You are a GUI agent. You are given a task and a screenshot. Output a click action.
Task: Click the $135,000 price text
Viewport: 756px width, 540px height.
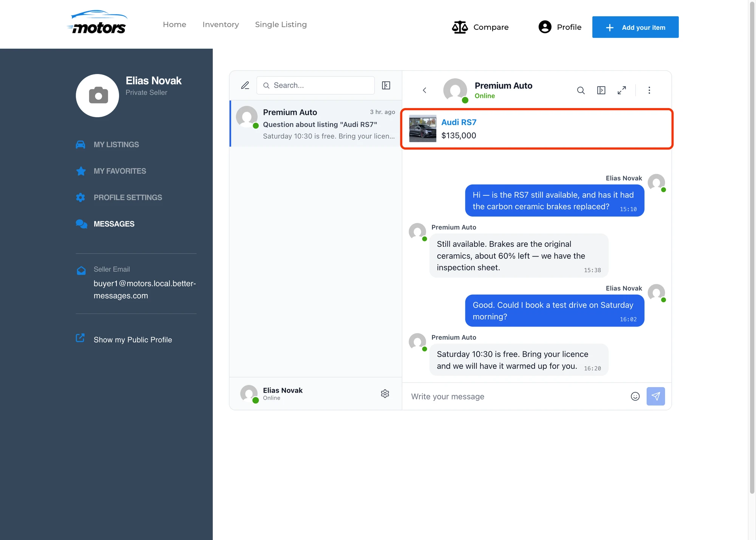[x=459, y=136]
